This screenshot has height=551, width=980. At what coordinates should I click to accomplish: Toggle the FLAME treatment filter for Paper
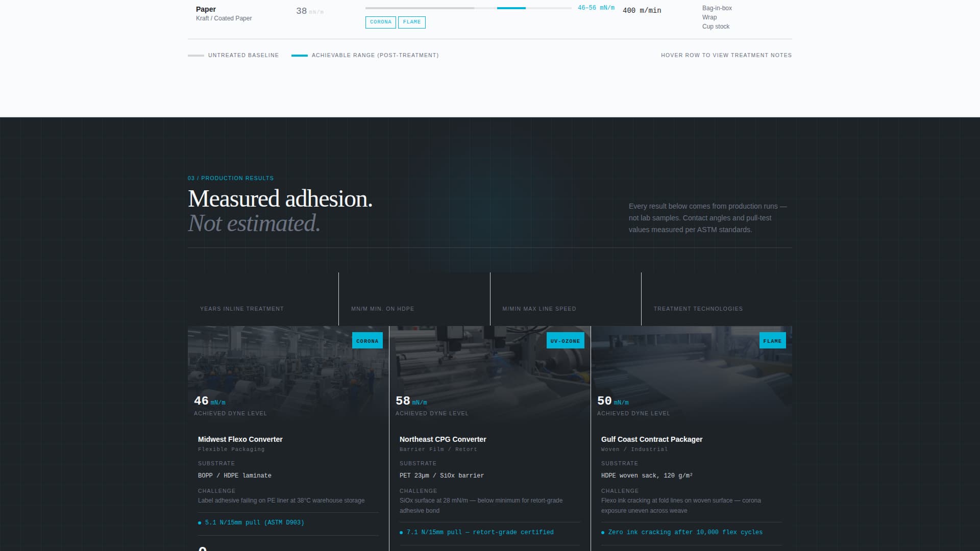[412, 22]
